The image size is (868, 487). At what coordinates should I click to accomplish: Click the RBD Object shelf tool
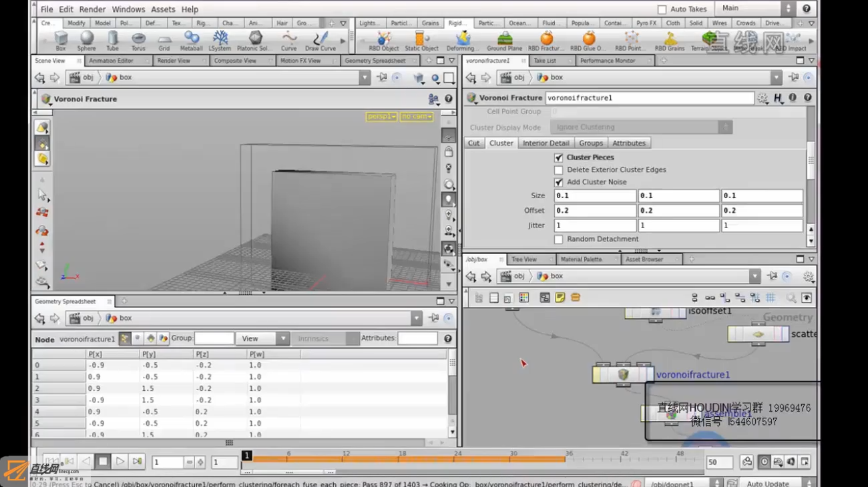click(384, 40)
